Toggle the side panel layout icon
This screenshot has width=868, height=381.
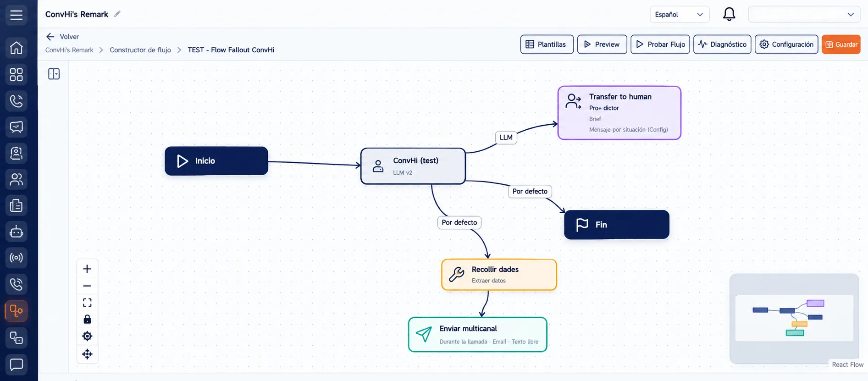pyautogui.click(x=54, y=74)
